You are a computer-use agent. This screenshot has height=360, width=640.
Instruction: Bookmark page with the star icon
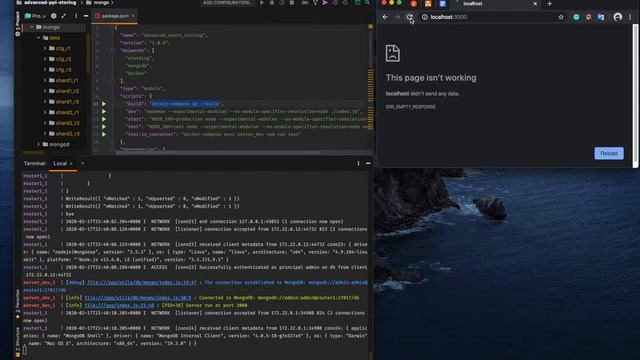(561, 17)
